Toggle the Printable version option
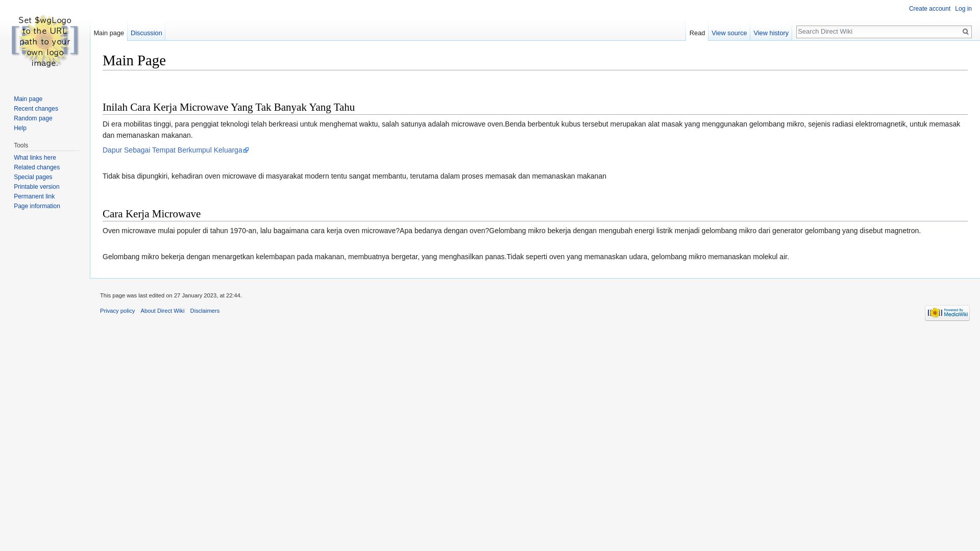Screen dimensions: 980x551 pyautogui.click(x=36, y=186)
